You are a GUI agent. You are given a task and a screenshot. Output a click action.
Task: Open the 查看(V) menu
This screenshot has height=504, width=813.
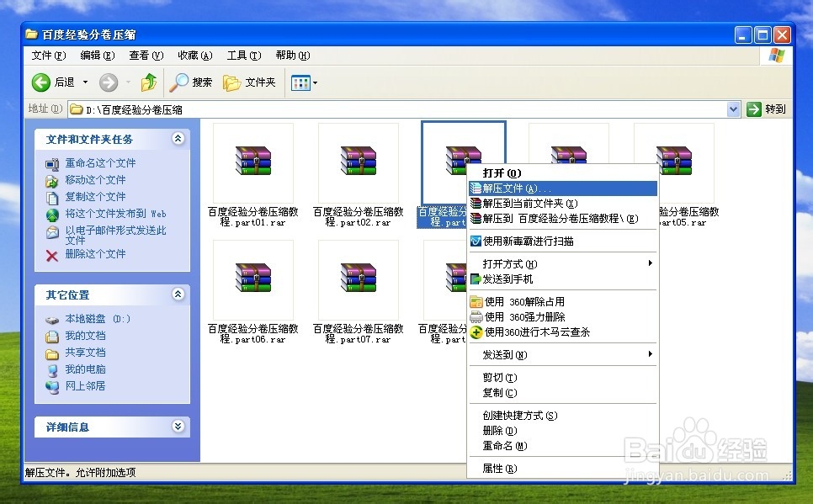(146, 56)
